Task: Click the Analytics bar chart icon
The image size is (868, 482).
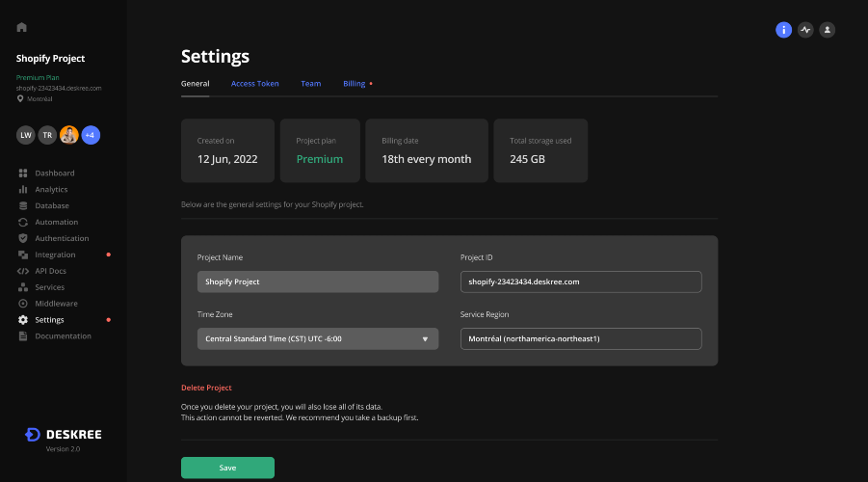Action: (x=23, y=190)
